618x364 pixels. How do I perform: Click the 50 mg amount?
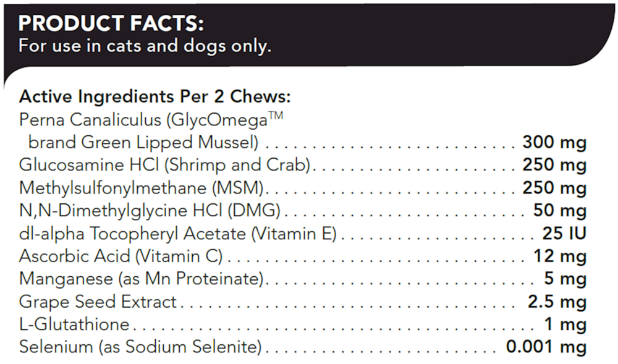click(559, 211)
